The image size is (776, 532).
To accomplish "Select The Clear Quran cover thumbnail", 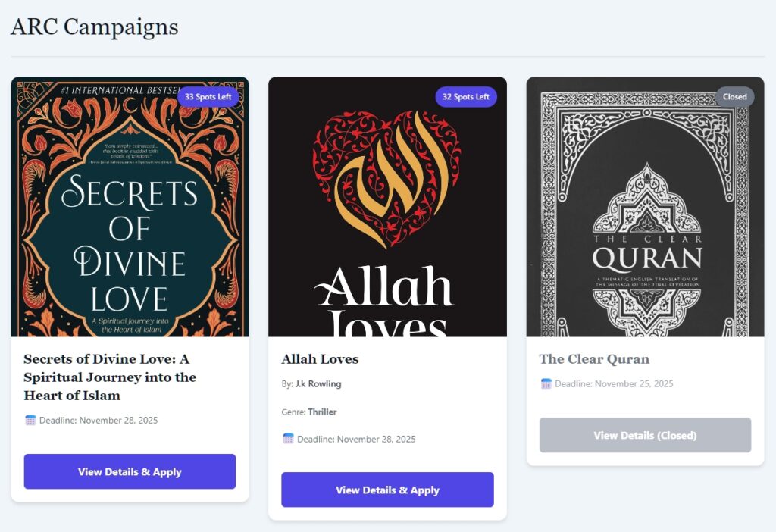I will [x=645, y=206].
